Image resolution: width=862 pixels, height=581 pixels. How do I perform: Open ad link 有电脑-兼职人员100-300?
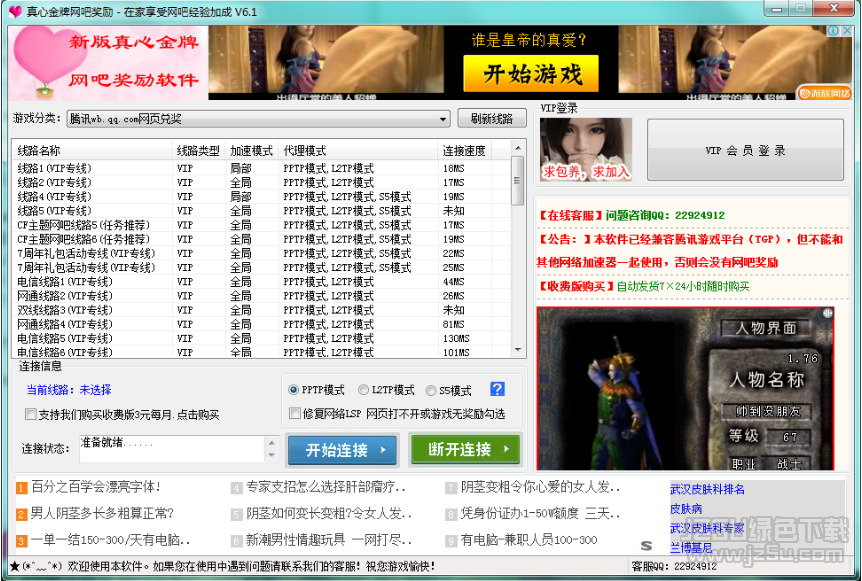pos(529,540)
